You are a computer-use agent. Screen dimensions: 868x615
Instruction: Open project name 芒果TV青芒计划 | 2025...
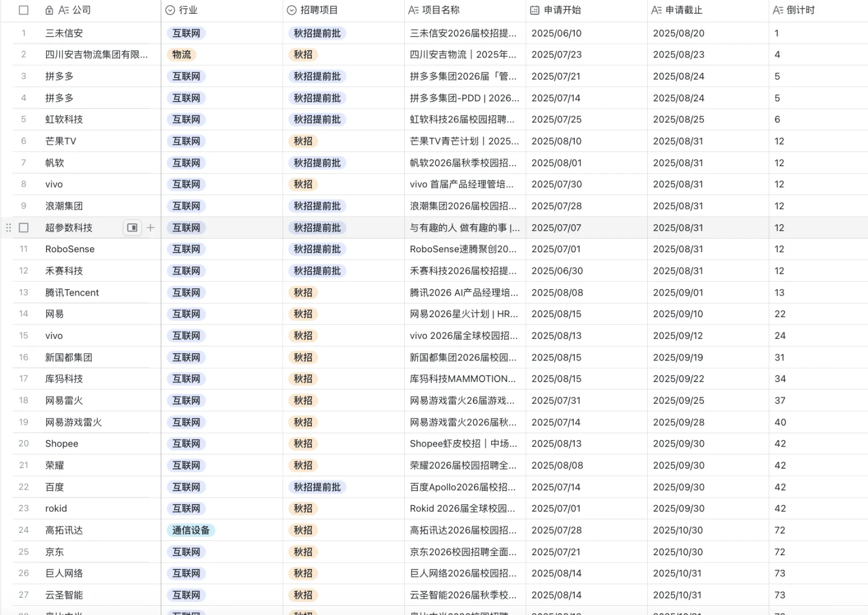(x=464, y=141)
